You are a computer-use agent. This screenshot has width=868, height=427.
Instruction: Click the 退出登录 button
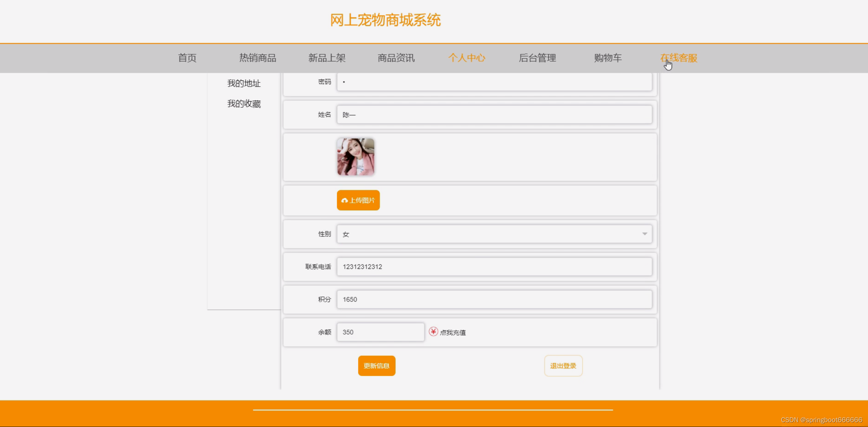point(563,366)
